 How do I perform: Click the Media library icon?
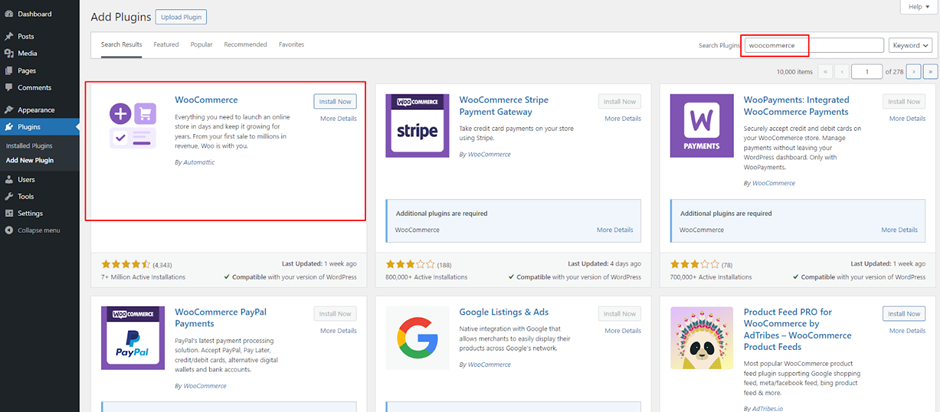[x=9, y=53]
